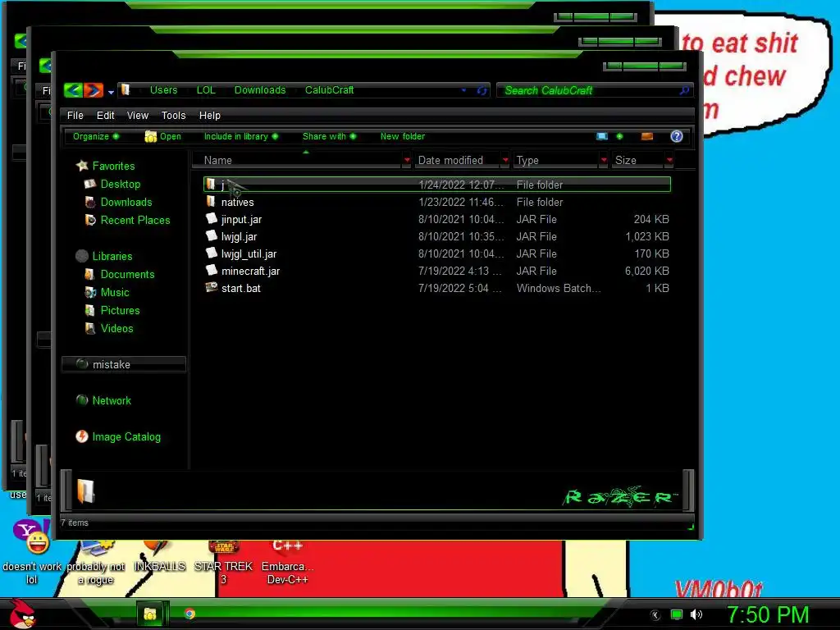840x630 pixels.
Task: Toggle the preview pane icon
Action: point(647,136)
